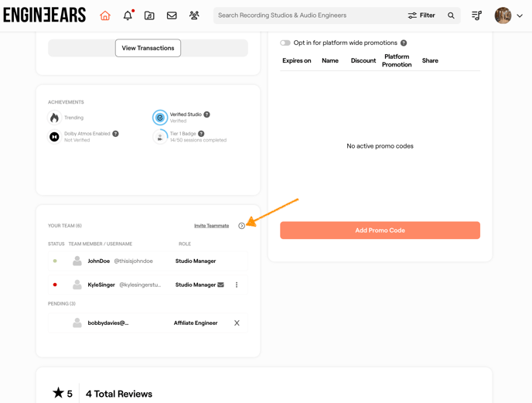Open the playlist queue icon
Screen dimensions: 532x403
click(476, 15)
